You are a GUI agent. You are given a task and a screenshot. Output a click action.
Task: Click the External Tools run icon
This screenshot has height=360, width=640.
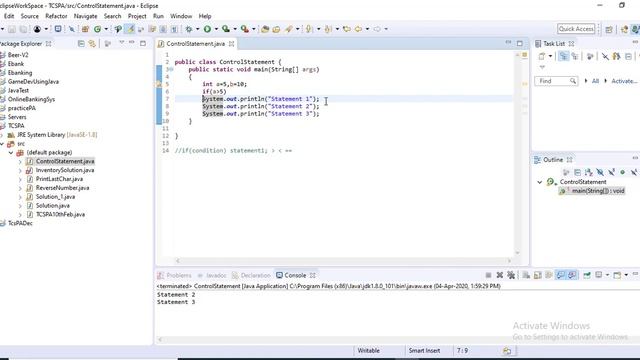(244, 29)
